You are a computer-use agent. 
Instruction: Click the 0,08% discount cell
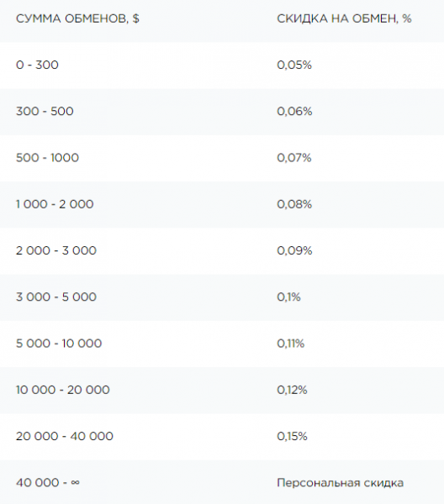(294, 204)
